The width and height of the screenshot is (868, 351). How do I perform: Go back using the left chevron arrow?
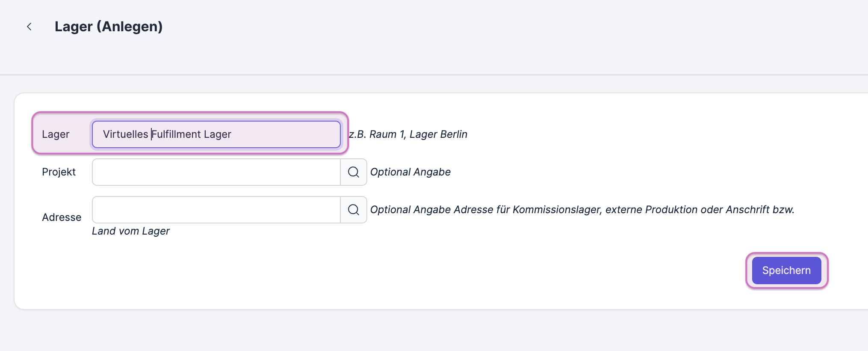point(29,27)
